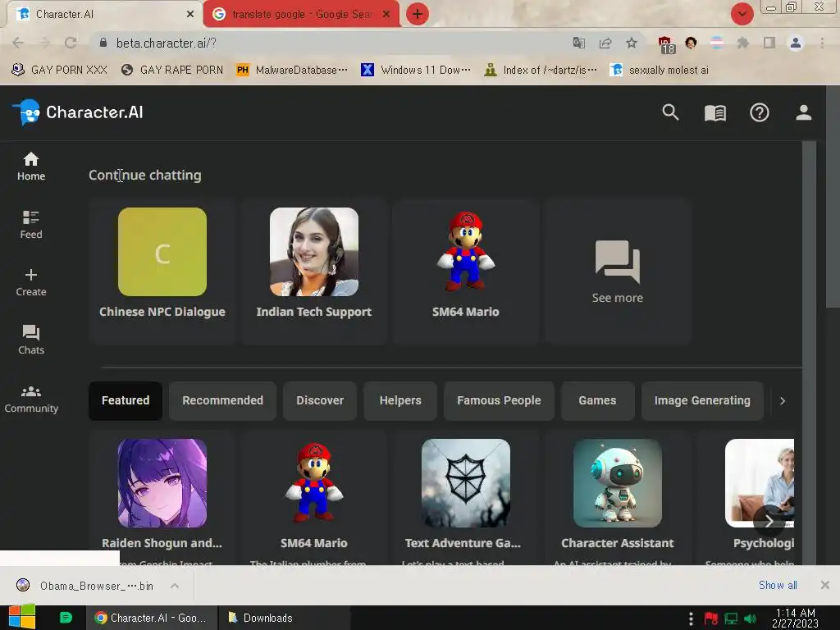Select the Discover category tab
Viewport: 840px width, 630px height.
click(x=320, y=400)
